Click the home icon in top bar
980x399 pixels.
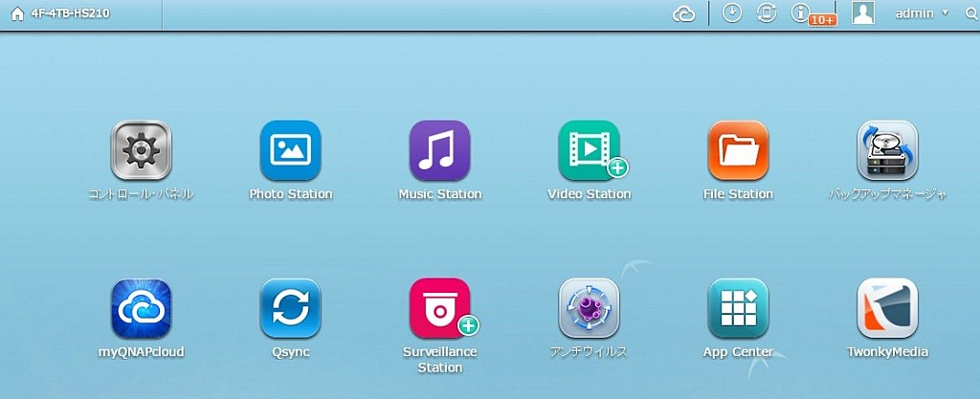pos(17,13)
